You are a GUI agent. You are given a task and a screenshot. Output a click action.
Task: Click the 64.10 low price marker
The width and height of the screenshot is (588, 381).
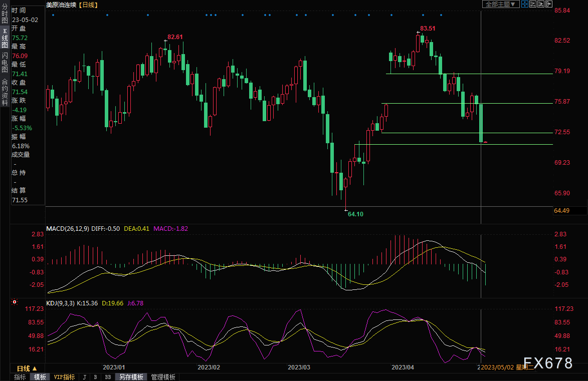point(355,214)
